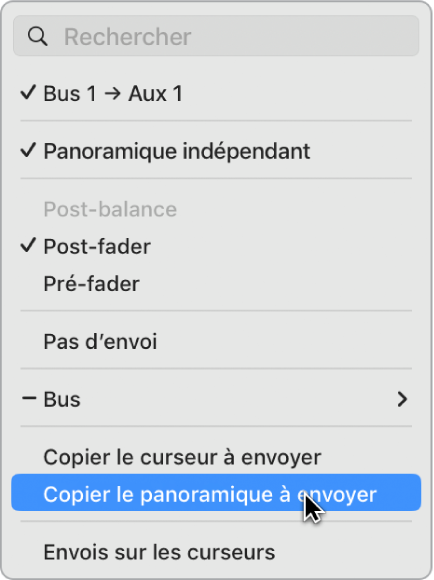The height and width of the screenshot is (580, 434).
Task: Click the arrow between Bus 1 and Aux 1
Action: [x=112, y=94]
